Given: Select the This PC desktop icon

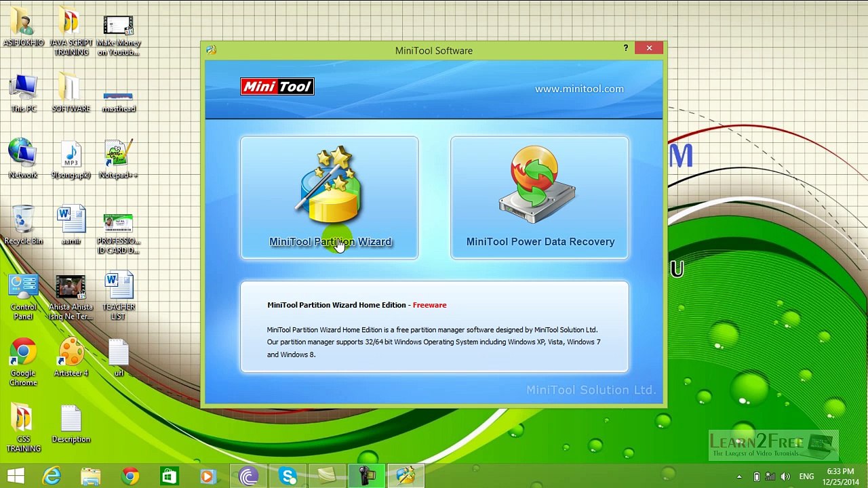Looking at the screenshot, I should coord(23,94).
